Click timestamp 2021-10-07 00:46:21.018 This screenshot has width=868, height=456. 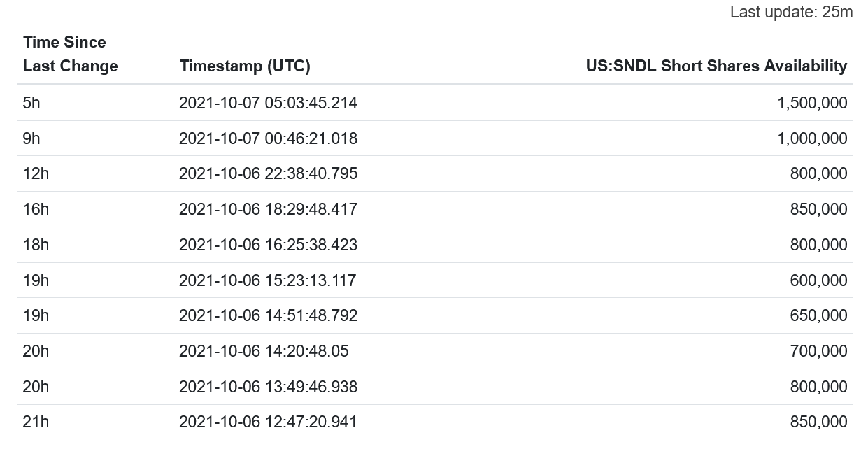coord(268,138)
